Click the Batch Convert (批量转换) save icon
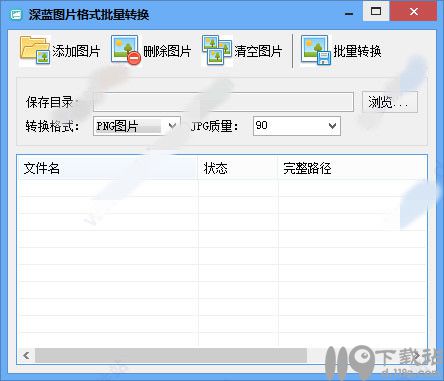444x381 pixels. point(316,50)
